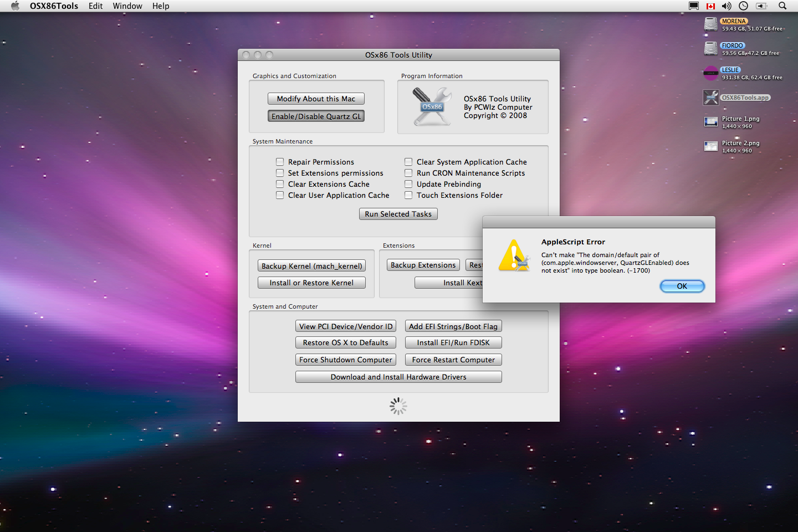798x532 pixels.
Task: Open the Help menu
Action: 161,6
